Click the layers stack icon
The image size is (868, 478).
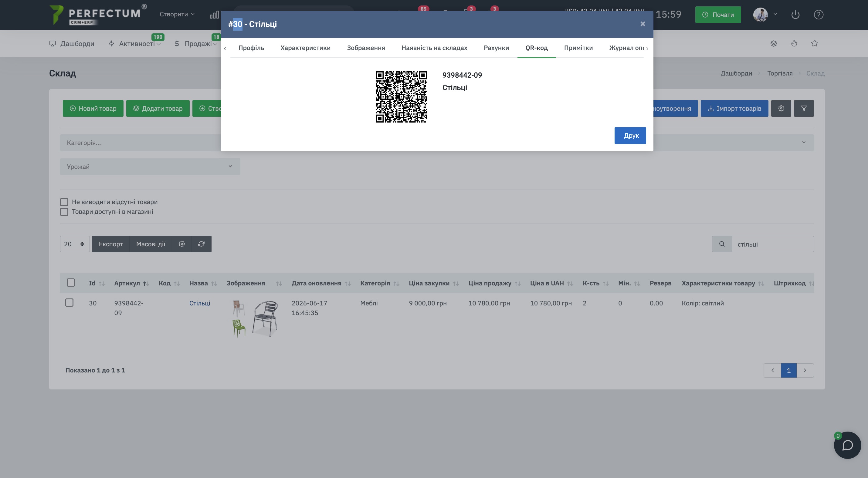click(774, 43)
